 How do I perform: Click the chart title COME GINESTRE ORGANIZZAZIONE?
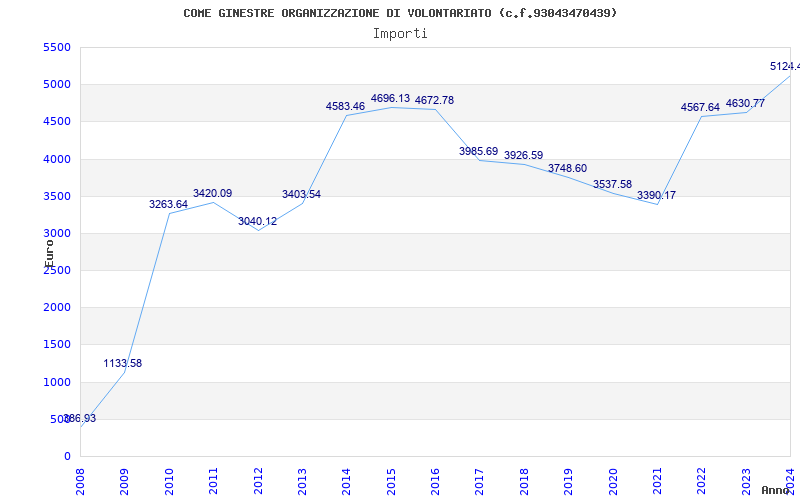[401, 13]
